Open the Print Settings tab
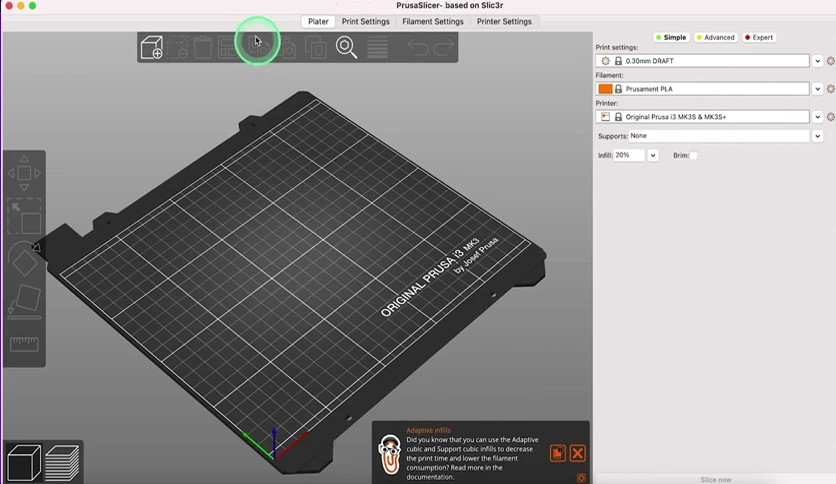 click(365, 21)
